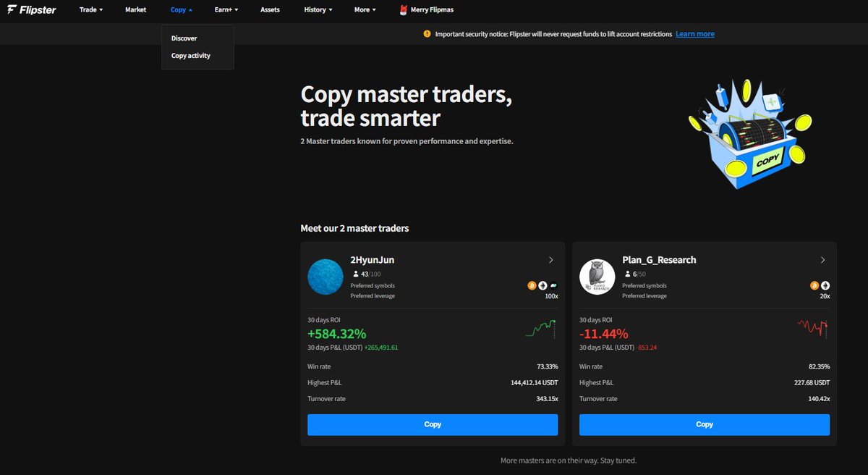
Task: Click the 20x preferred leverage value
Action: point(825,296)
